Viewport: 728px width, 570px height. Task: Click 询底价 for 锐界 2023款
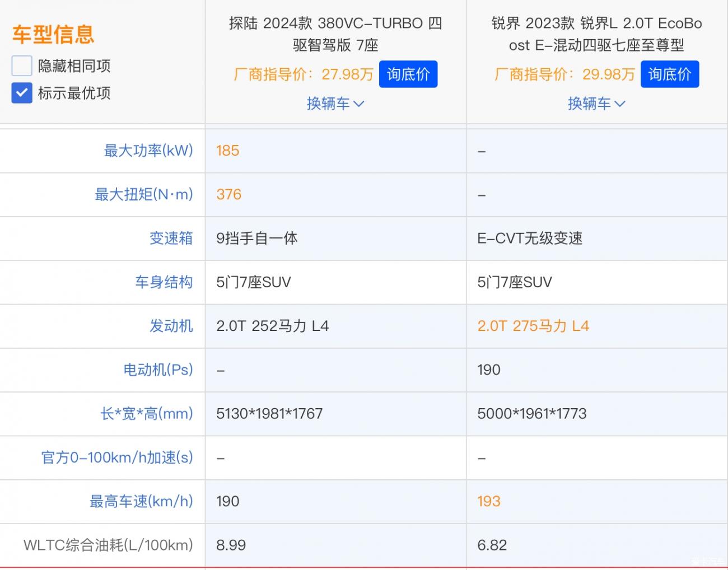tap(670, 74)
